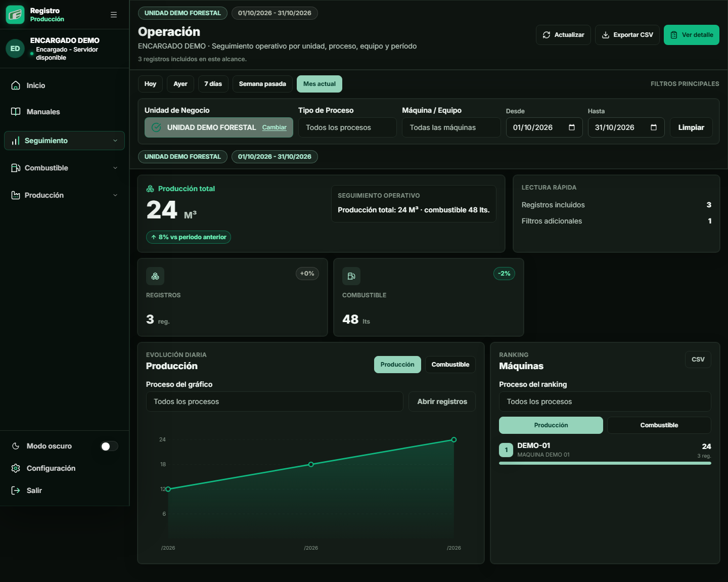The width and height of the screenshot is (728, 582).
Task: Click the clipboard icon in Ver detalle
Action: 674,35
